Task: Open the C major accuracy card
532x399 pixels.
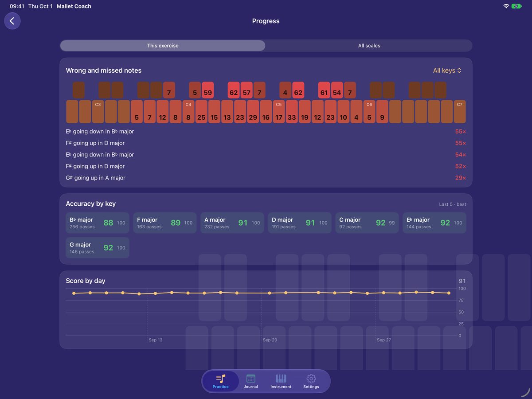Action: [x=367, y=223]
